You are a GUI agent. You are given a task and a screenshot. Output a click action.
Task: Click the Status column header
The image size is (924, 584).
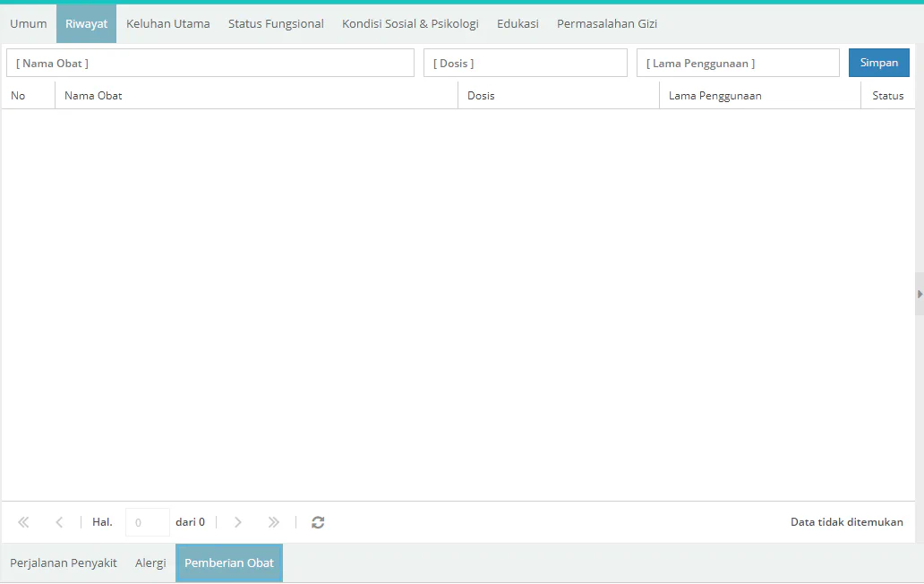tap(888, 96)
